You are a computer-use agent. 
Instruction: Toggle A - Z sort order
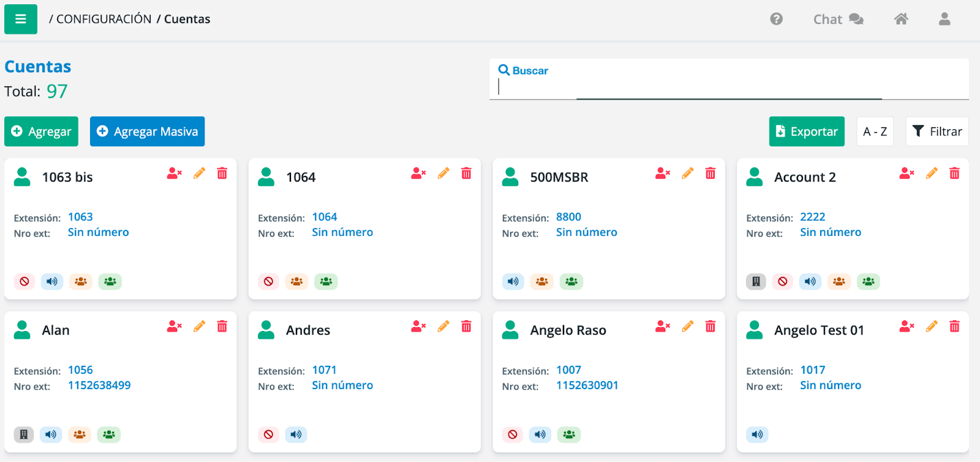point(875,131)
